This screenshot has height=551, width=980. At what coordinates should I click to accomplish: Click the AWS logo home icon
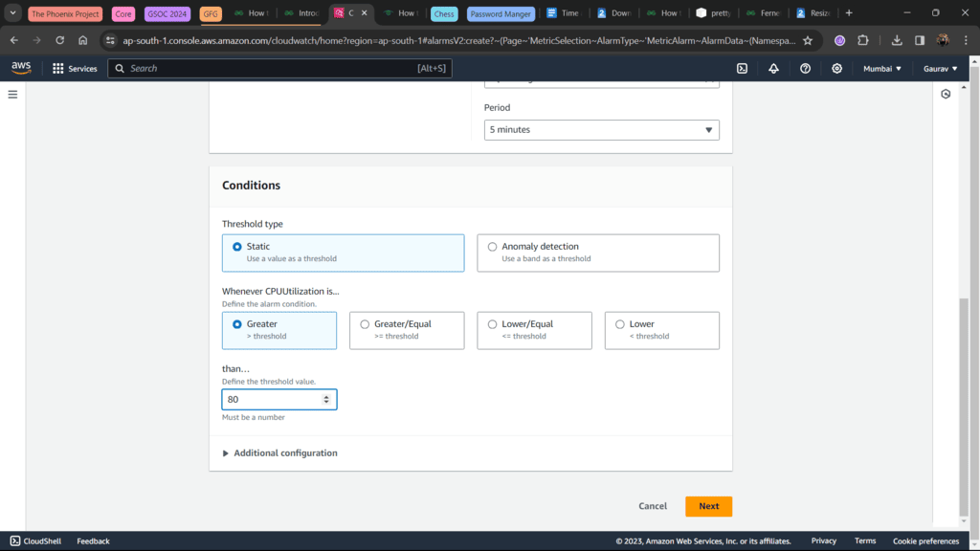21,68
